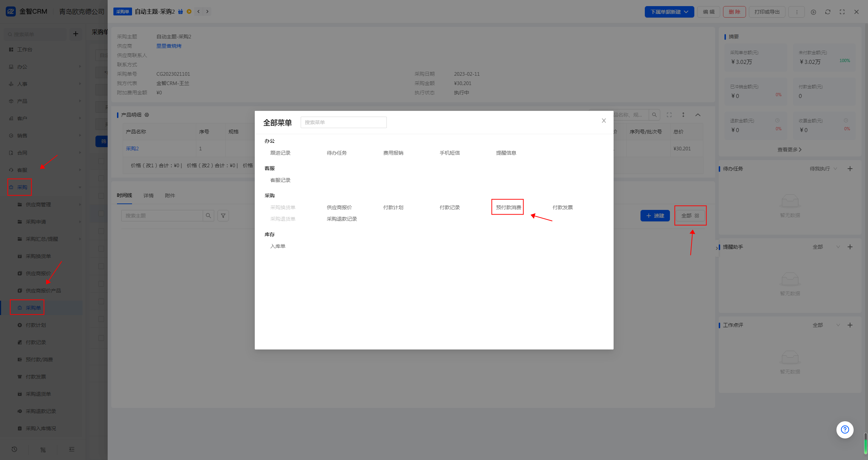The image size is (868, 460).
Task: Go to next record arrow
Action: click(x=207, y=11)
